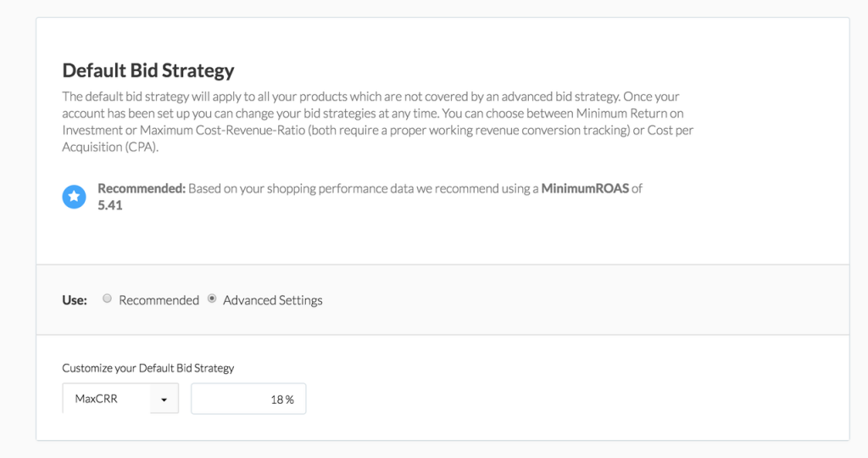Click the MaxCRR text in the combo box
868x458 pixels.
tap(97, 399)
